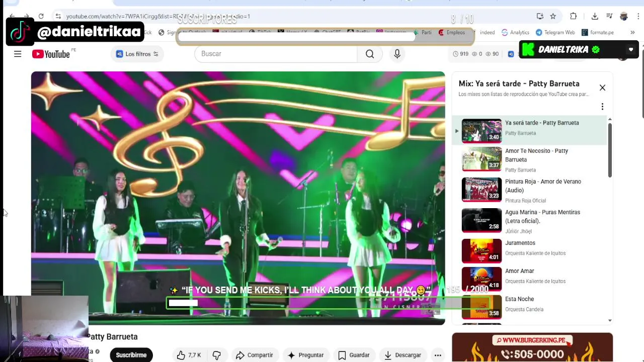Select 'Amor Te Necesito - Patty Barrueta' title
Image resolution: width=644 pixels, height=362 pixels.
[536, 155]
